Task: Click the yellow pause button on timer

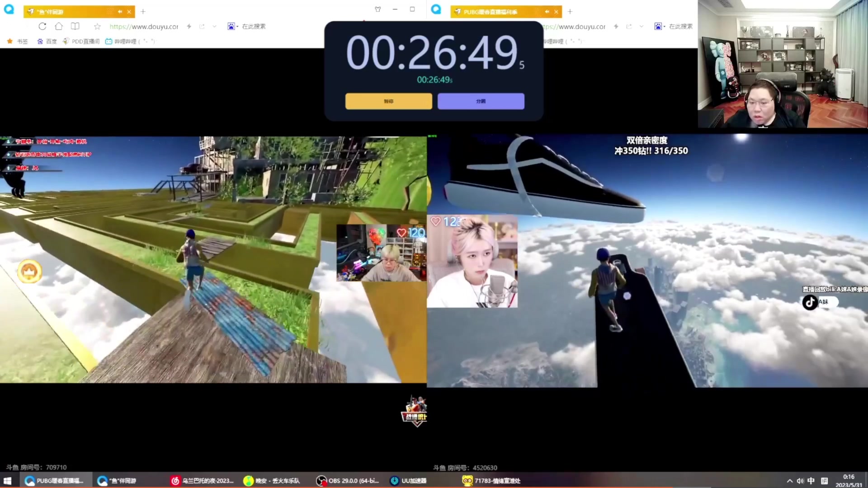Action: (x=388, y=101)
